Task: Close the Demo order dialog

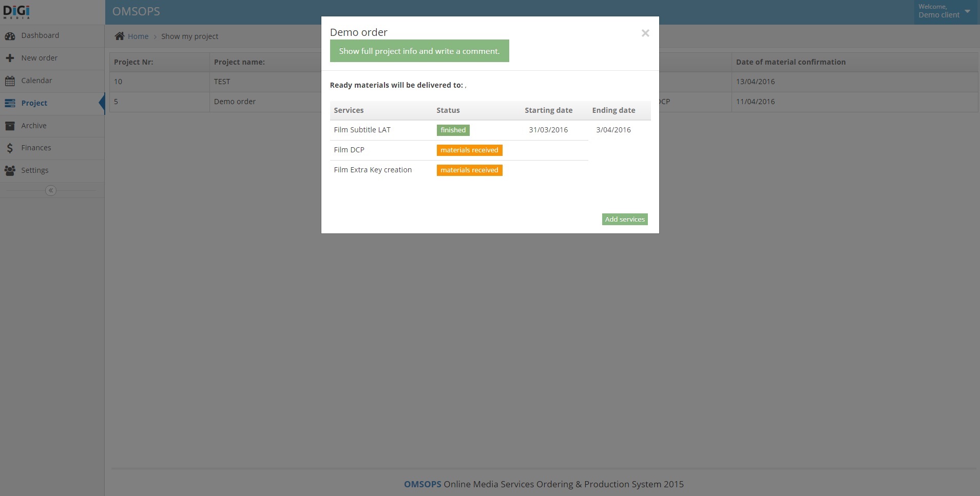Action: 645,33
